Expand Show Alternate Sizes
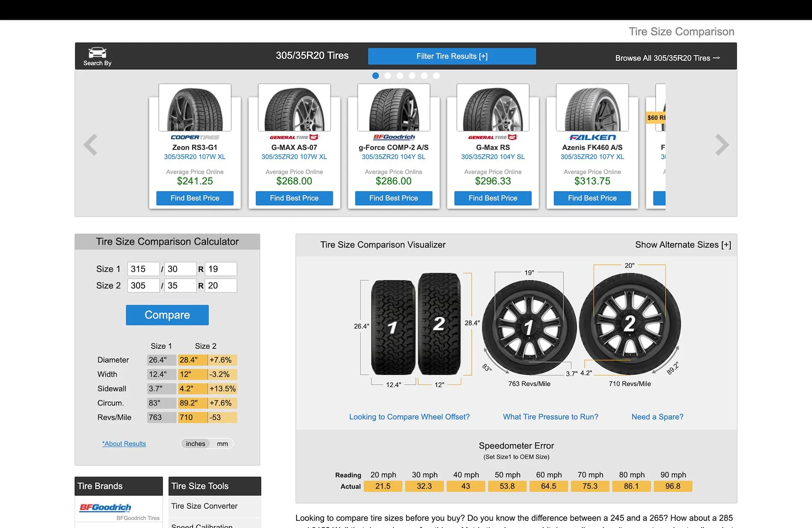This screenshot has height=528, width=812. (683, 245)
